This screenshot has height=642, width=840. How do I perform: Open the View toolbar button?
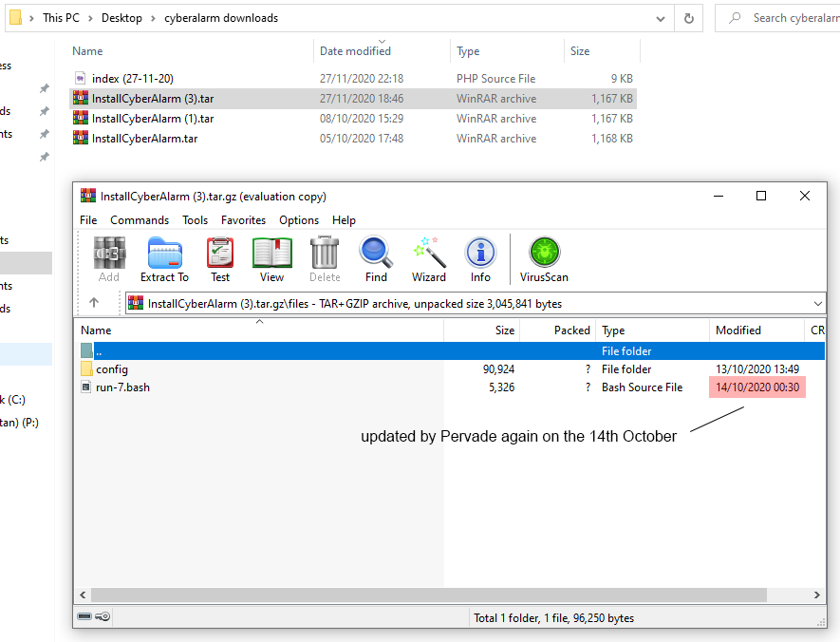pos(271,259)
